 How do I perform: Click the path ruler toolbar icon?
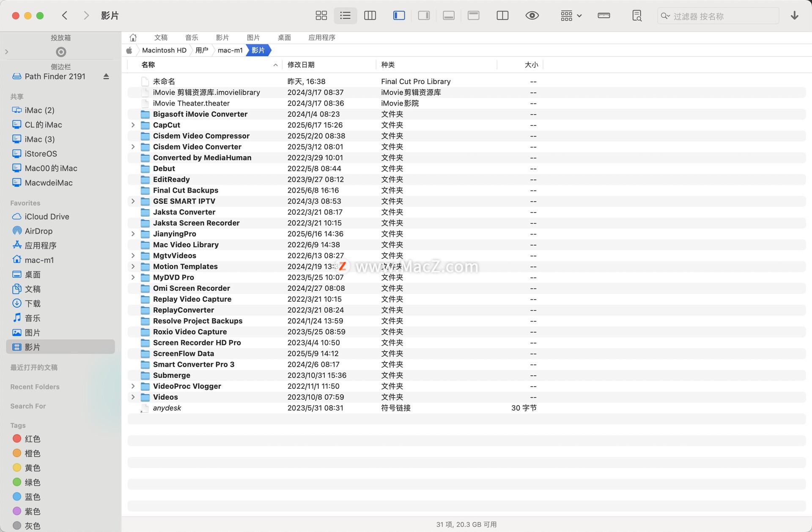tap(604, 16)
